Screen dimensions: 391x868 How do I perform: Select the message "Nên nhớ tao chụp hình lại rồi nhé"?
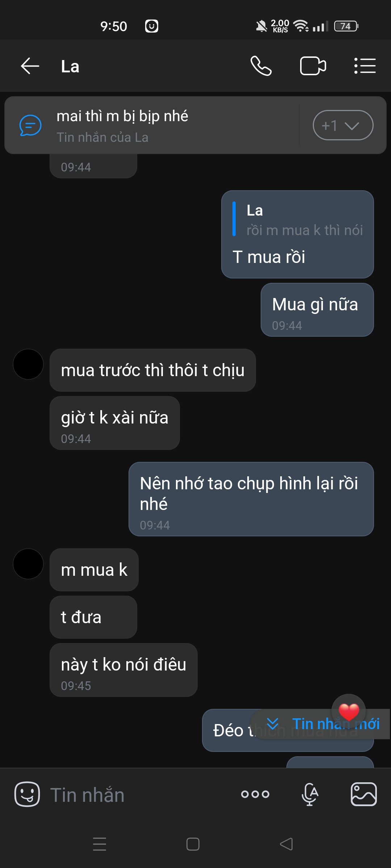coord(251,498)
